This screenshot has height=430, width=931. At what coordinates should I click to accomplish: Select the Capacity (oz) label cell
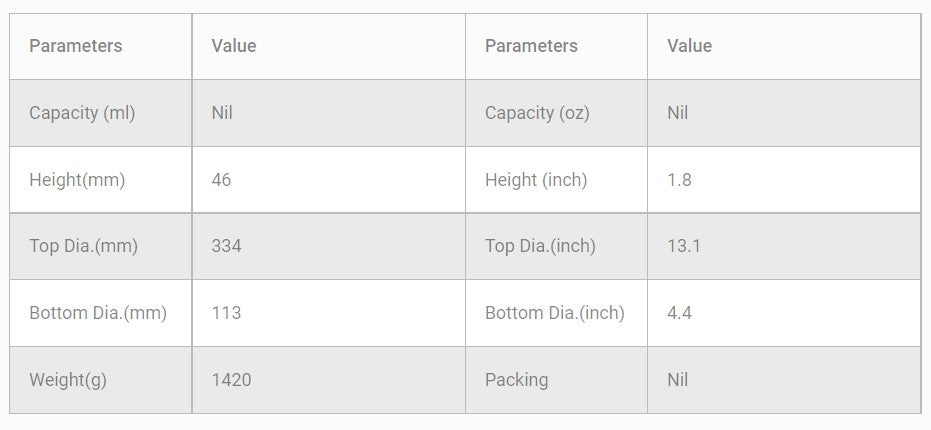tap(537, 113)
